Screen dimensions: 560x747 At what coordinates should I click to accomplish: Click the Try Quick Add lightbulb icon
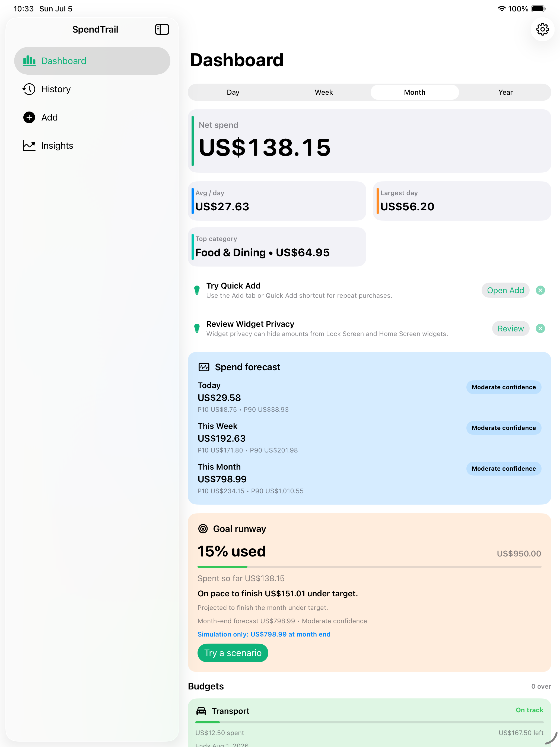tap(197, 290)
